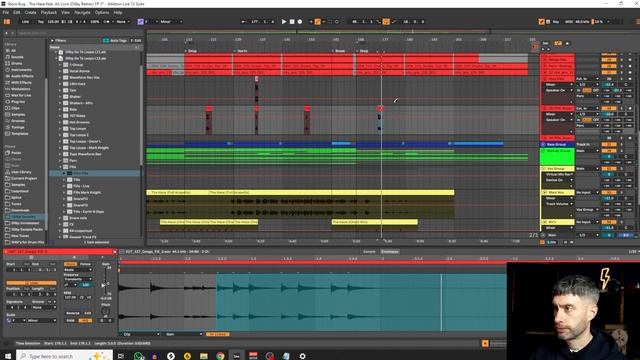
Task: Expand the Toms folder
Action: 60,90
